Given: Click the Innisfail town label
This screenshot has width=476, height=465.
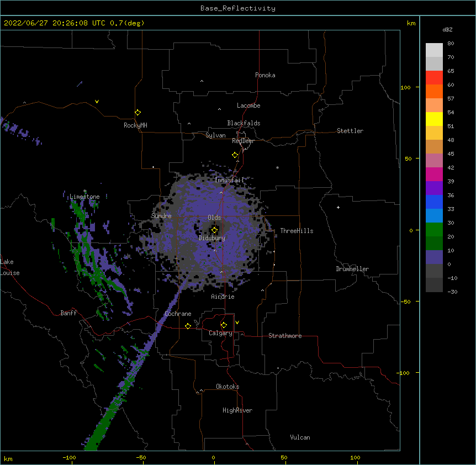Looking at the screenshot, I should pyautogui.click(x=229, y=180).
